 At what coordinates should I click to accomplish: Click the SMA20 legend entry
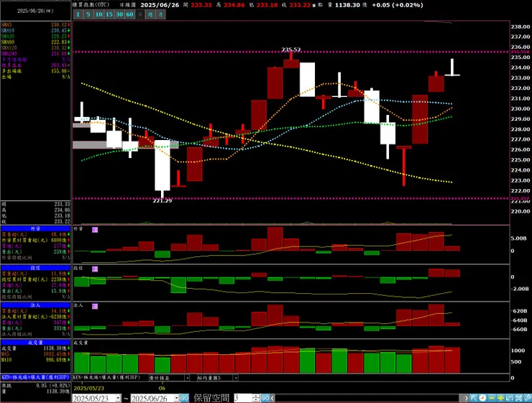click(36, 36)
